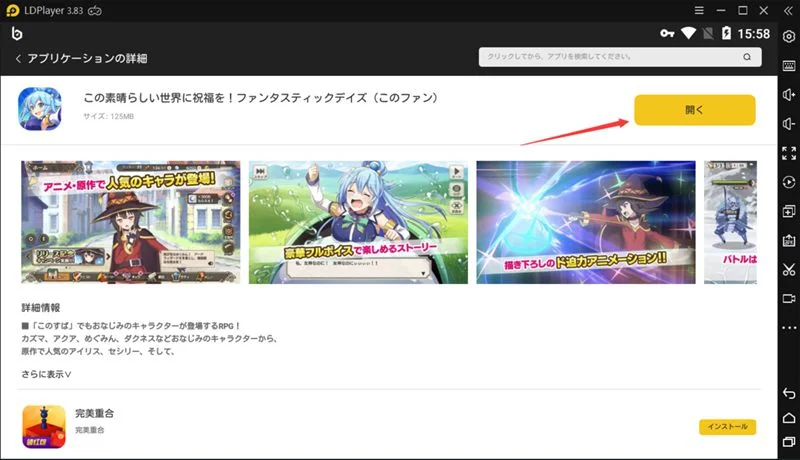Click the app title このファン text
This screenshot has width=800, height=460.
(x=261, y=97)
